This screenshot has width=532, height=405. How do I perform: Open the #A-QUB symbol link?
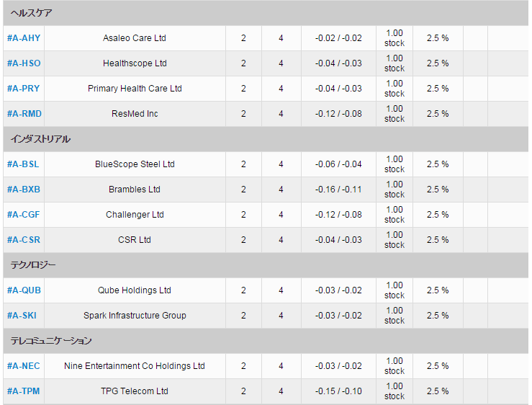coord(24,290)
